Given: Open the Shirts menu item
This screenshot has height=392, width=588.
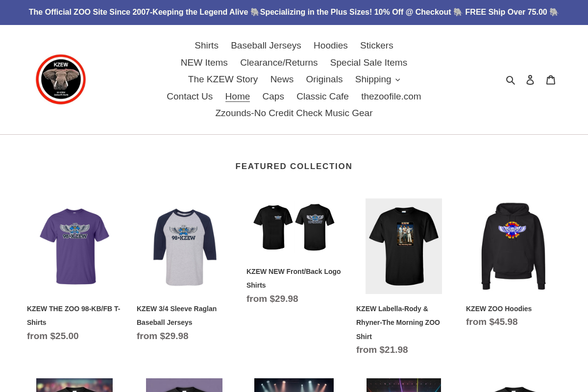Looking at the screenshot, I should pyautogui.click(x=206, y=46).
